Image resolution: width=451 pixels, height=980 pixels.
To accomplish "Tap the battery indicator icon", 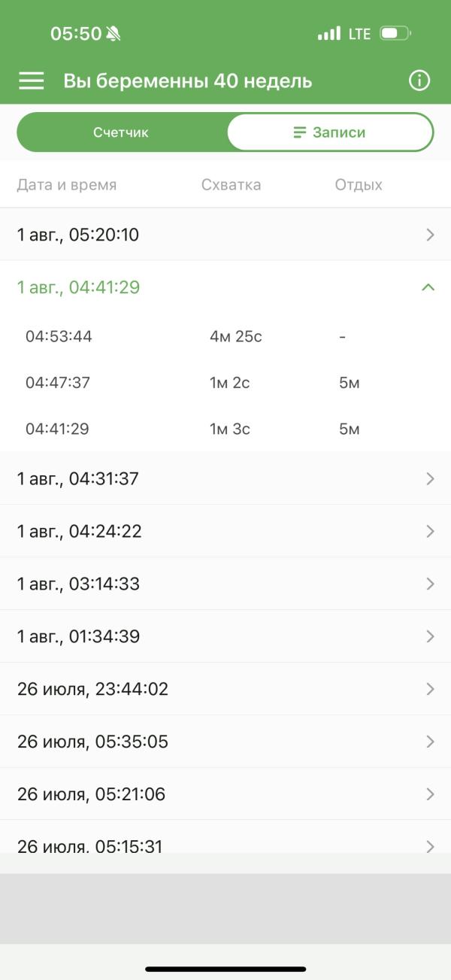I will point(395,34).
